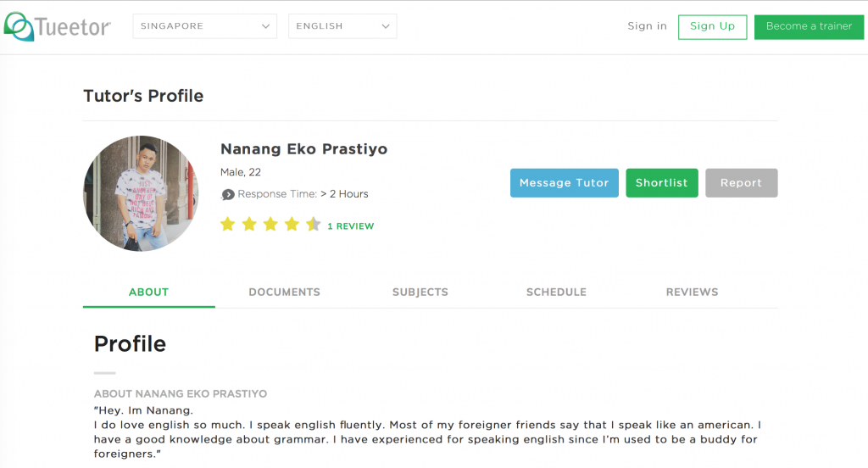Image resolution: width=868 pixels, height=468 pixels.
Task: Open the 1 Review link
Action: coord(350,226)
